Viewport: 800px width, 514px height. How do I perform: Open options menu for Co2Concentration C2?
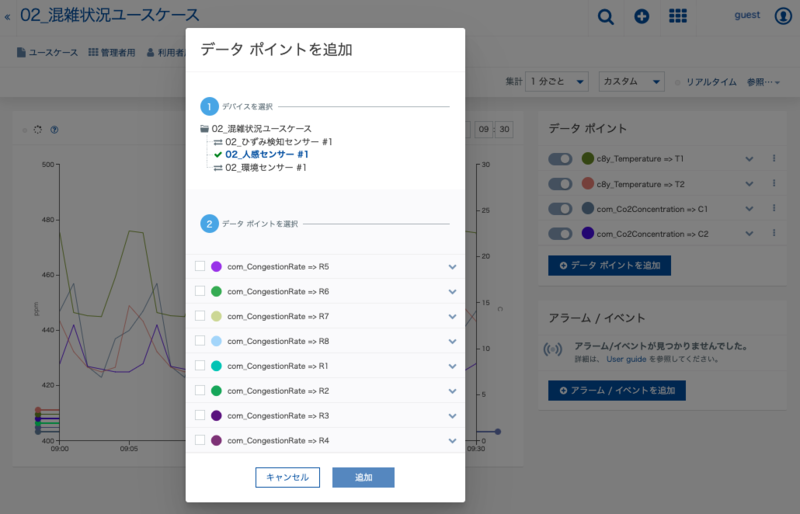774,233
